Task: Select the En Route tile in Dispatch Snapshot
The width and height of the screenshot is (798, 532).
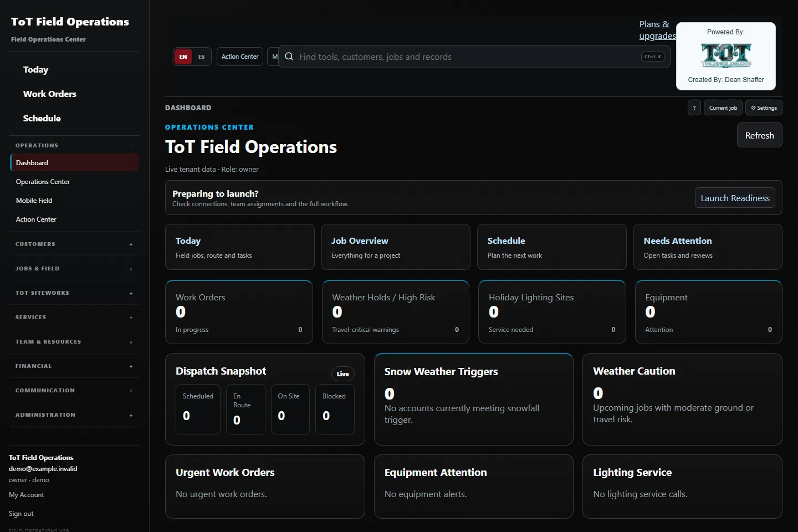Action: (x=245, y=410)
